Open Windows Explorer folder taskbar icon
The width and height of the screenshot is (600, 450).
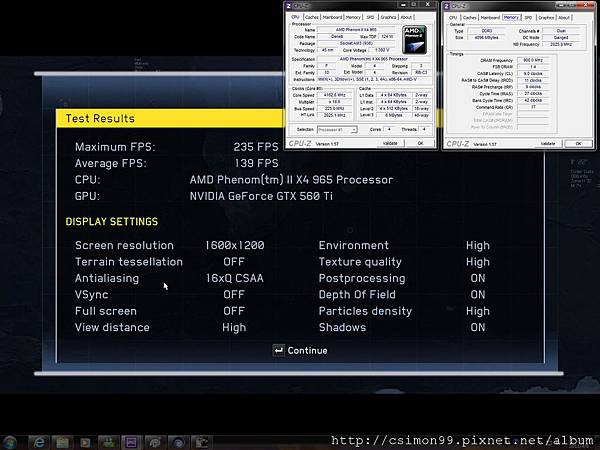click(x=62, y=443)
